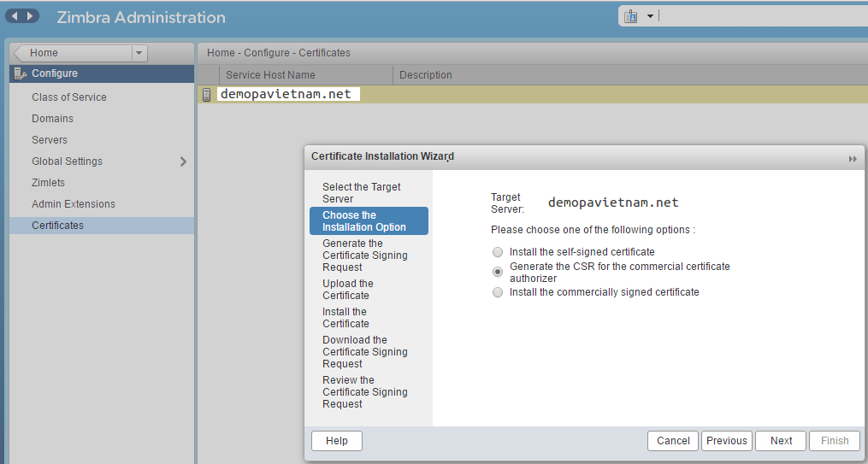
Task: Go to Review the Certificate Signing Request step
Action: pos(368,392)
